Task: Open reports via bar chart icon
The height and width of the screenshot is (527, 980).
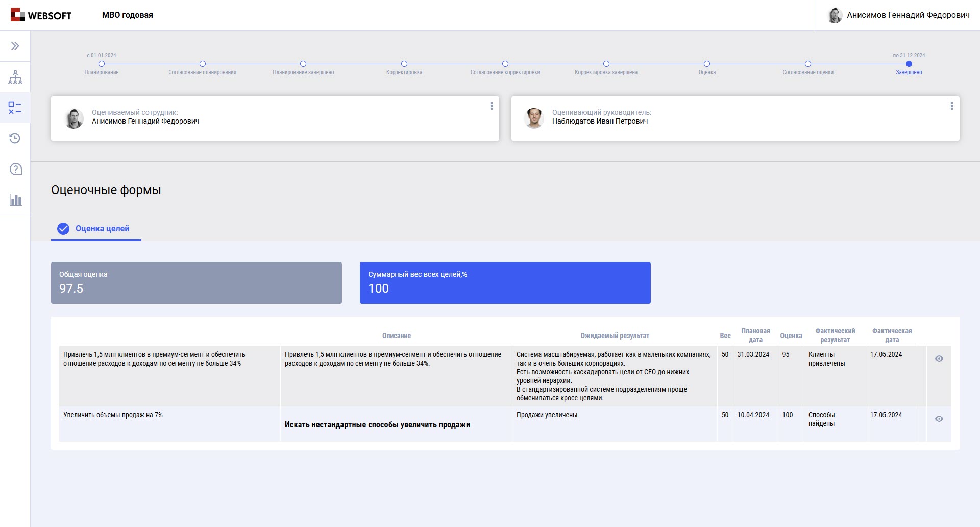Action: point(15,200)
